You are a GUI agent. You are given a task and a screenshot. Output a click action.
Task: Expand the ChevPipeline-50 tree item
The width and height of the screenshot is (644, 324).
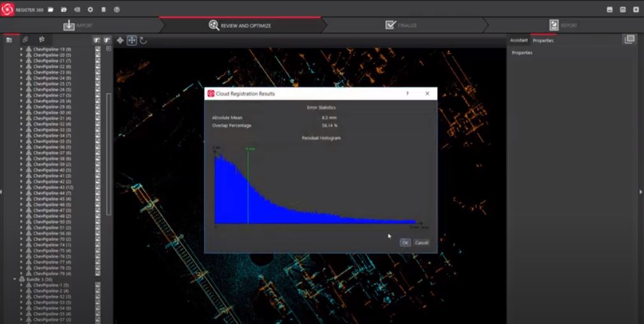point(21,222)
